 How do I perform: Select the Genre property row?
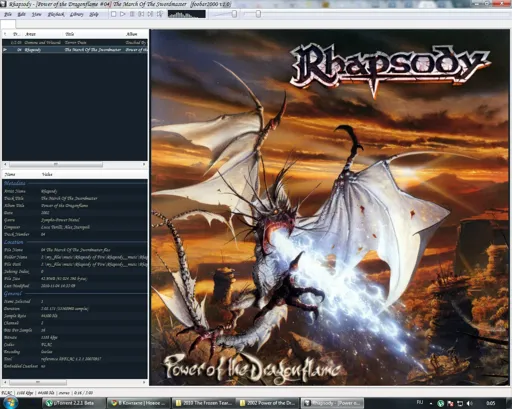click(x=75, y=220)
